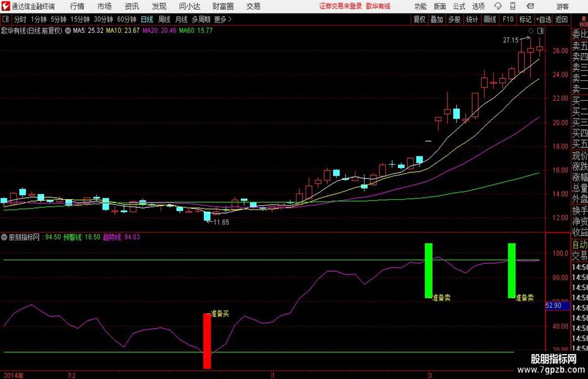Click the first green 准备卖 signal bar
The width and height of the screenshot is (588, 379).
[x=428, y=271]
